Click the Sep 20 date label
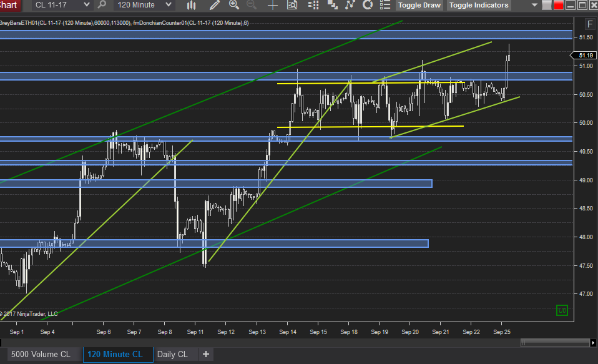 point(410,332)
